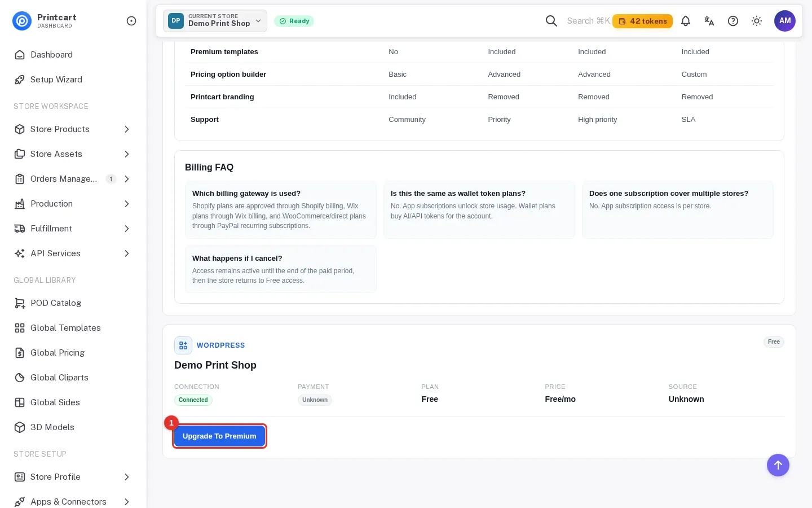Go to the Dashboard menu item
The image size is (812, 508).
click(73, 55)
